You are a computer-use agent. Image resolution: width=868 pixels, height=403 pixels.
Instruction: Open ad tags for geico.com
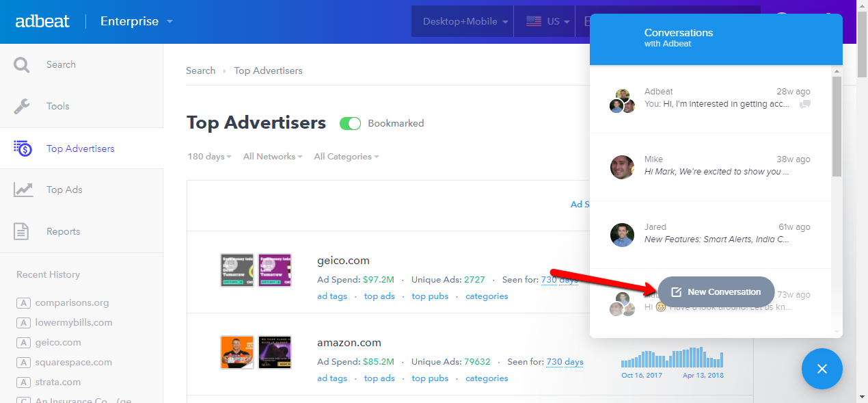(x=332, y=296)
